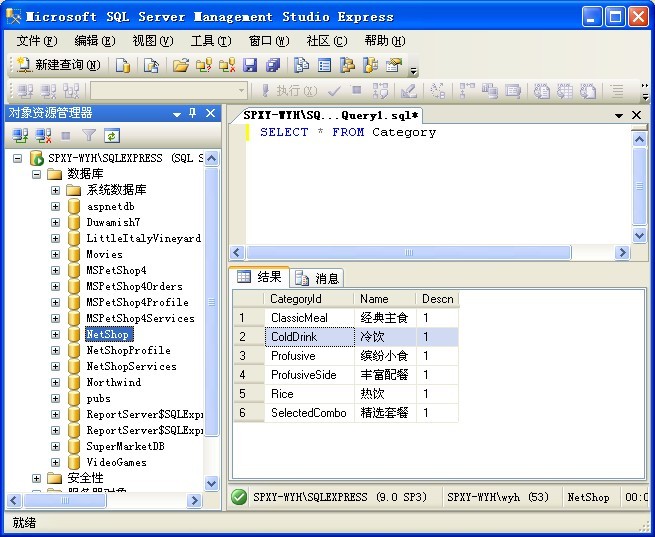
Task: Click the Open File folder icon
Action: 181,65
